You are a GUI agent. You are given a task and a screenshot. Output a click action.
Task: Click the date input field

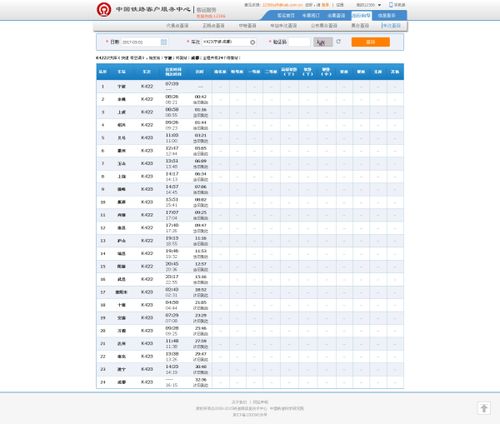[x=141, y=42]
